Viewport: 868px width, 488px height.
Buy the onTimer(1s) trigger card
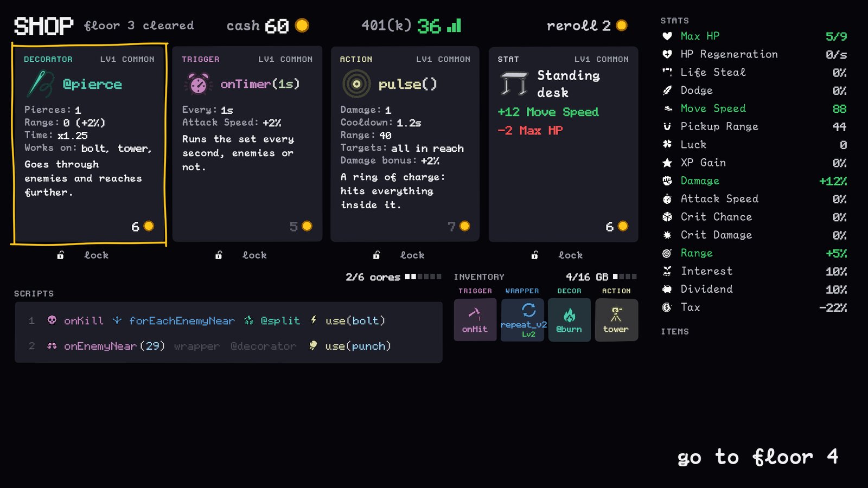[247, 144]
